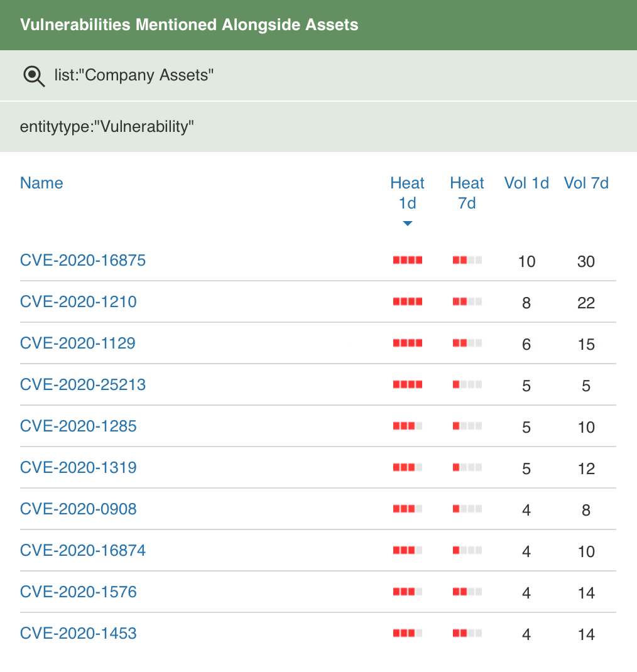Click Heat 1d bar for CVE-2020-16875
Image resolution: width=637 pixels, height=672 pixels.
click(x=408, y=260)
